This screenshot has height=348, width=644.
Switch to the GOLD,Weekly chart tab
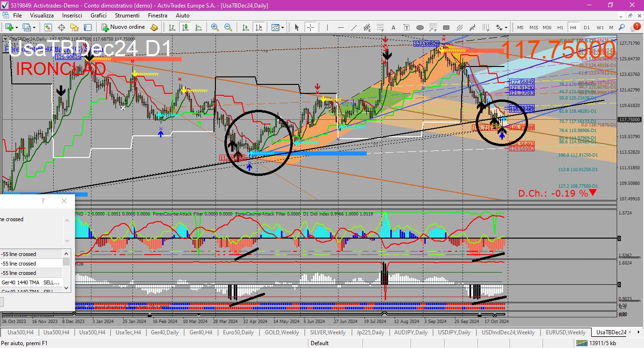282,332
